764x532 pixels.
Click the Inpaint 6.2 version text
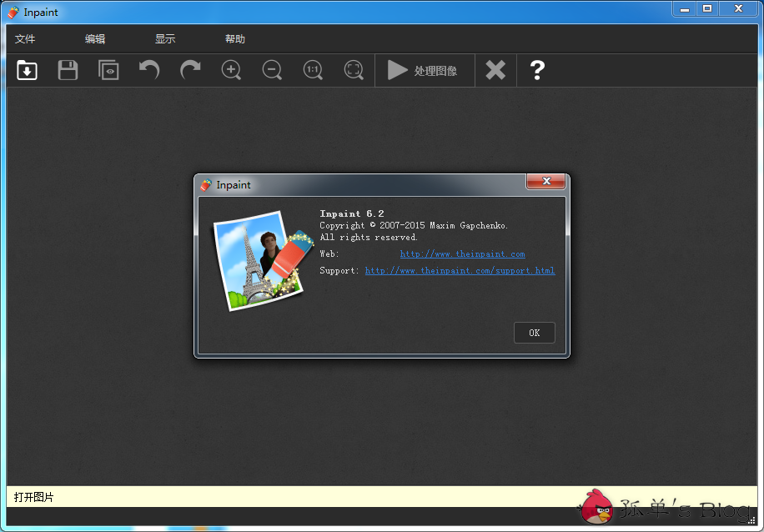click(x=352, y=213)
